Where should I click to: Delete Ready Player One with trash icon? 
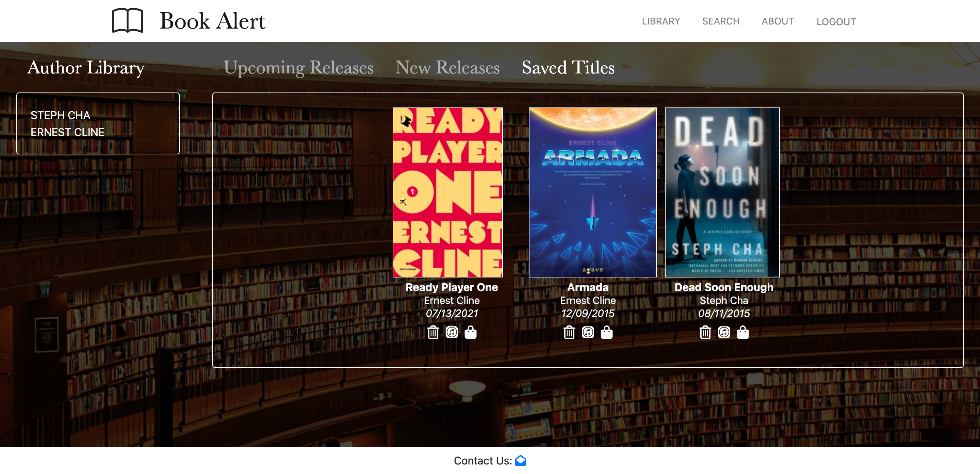433,332
